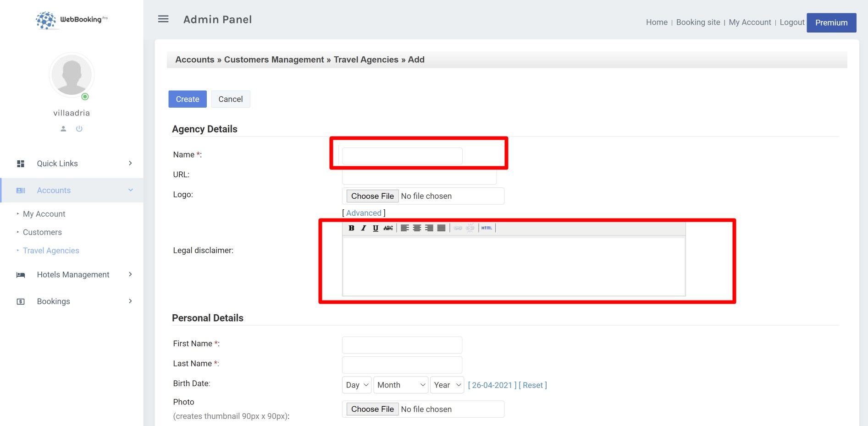
Task: Align text left in disclaimer editor
Action: point(404,228)
